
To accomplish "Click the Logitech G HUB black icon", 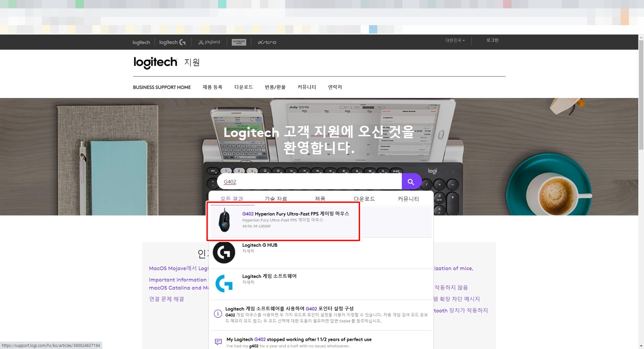I will click(x=224, y=252).
